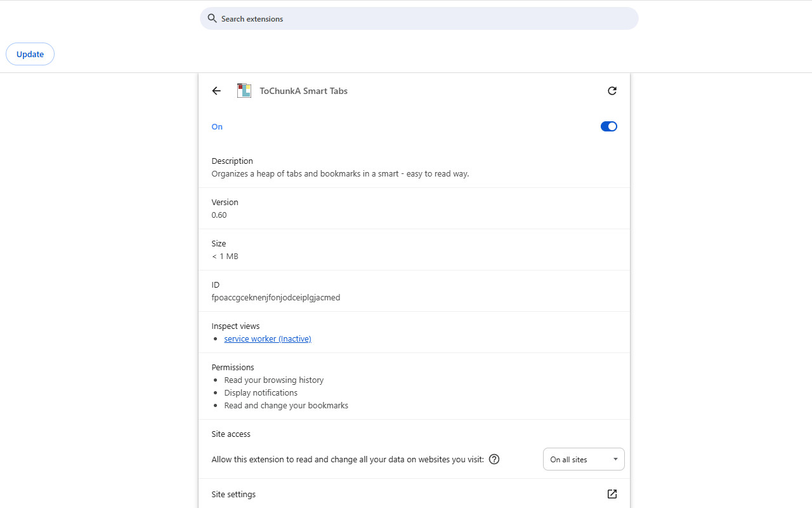Image resolution: width=812 pixels, height=508 pixels.
Task: Click the search magnifier icon
Action: click(x=212, y=18)
